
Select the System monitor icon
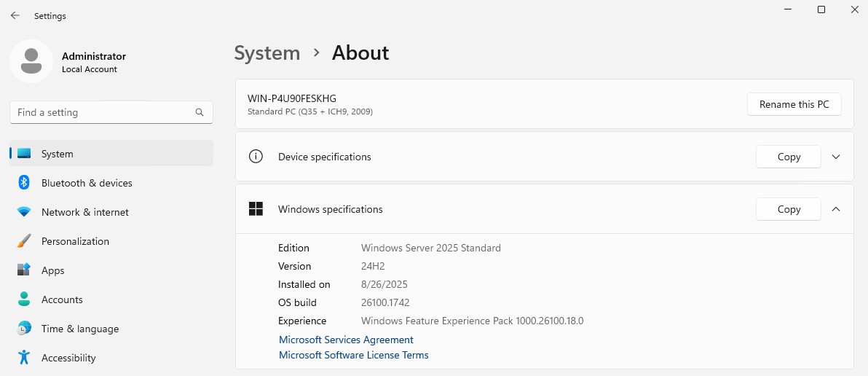(x=24, y=154)
